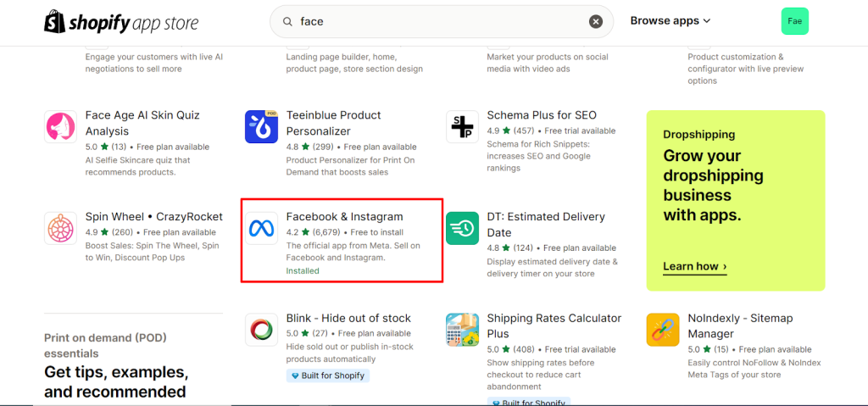Open the Meta Facebook & Instagram icon

pyautogui.click(x=262, y=229)
